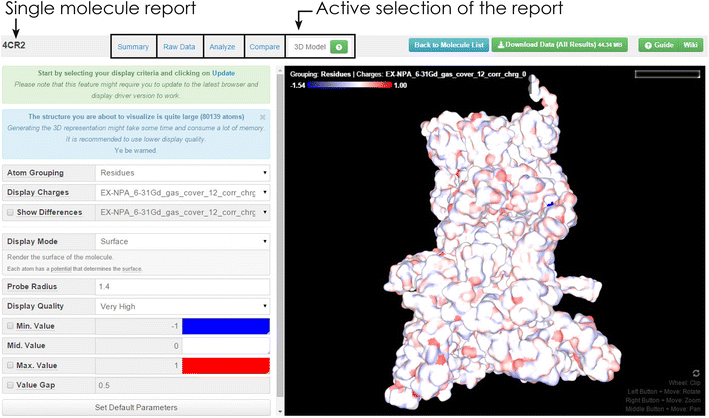Click the Probe Radius input field
This screenshot has width=709, height=418.
(x=181, y=286)
